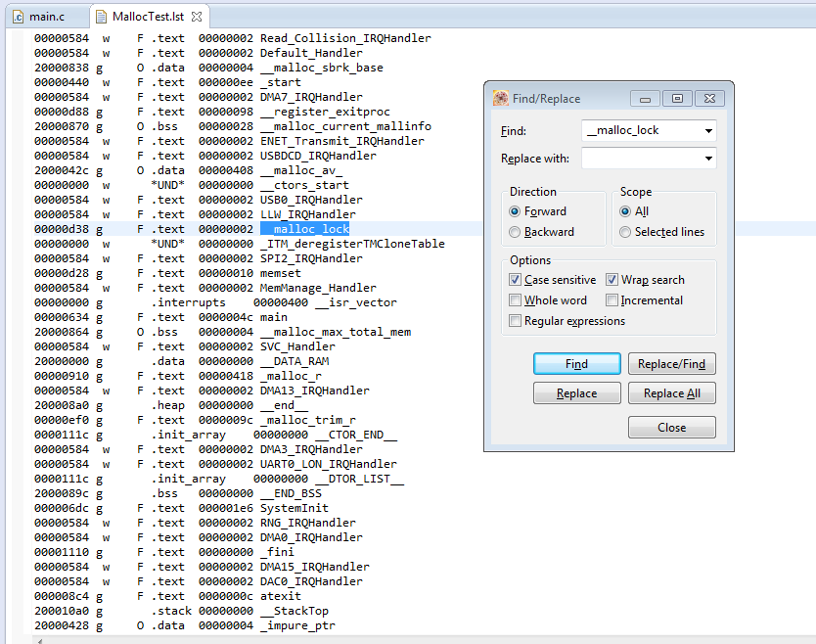Open the Find history dropdown arrow
The width and height of the screenshot is (816, 644).
[x=708, y=131]
